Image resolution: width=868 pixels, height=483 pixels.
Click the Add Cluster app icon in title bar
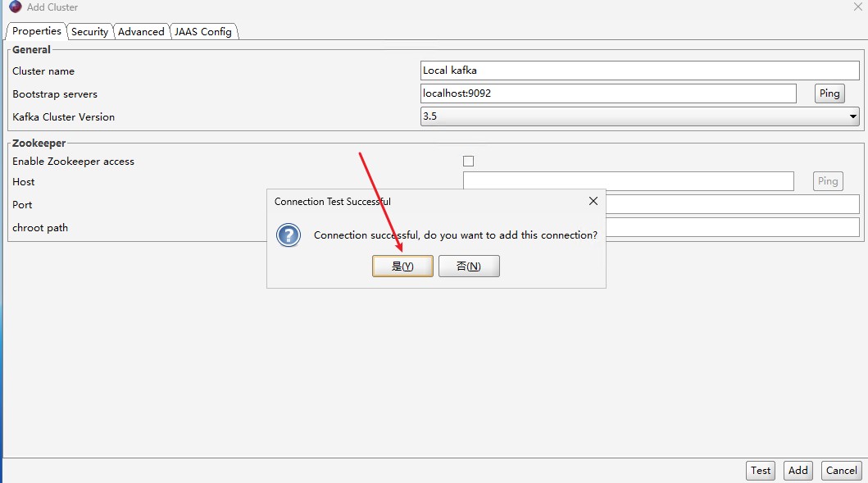pos(15,7)
